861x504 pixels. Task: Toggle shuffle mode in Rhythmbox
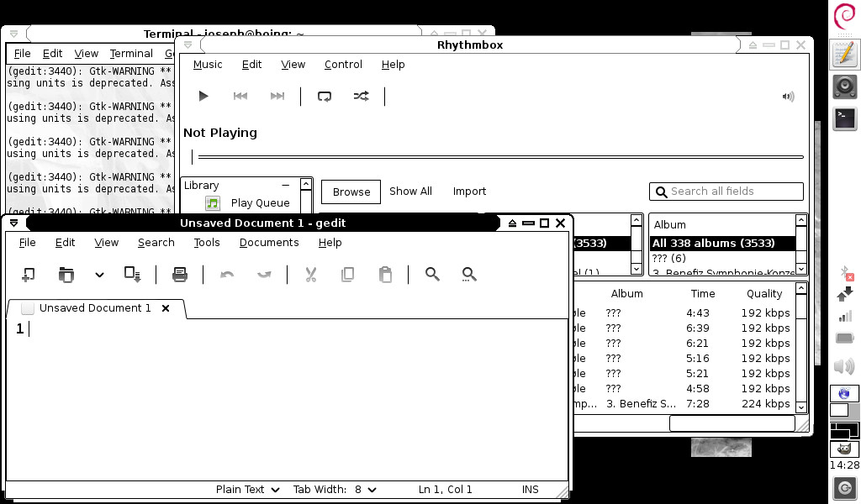pos(362,97)
